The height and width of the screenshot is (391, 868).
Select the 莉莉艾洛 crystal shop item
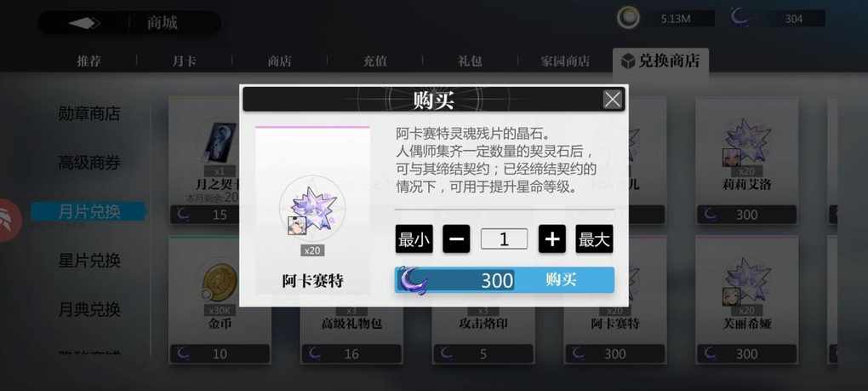pos(747,161)
